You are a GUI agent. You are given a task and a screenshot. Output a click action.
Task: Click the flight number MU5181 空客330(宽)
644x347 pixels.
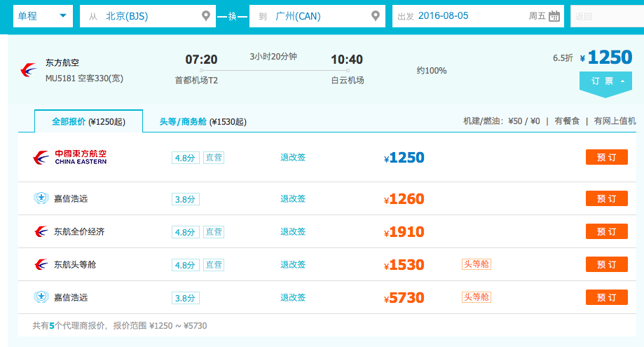click(84, 78)
